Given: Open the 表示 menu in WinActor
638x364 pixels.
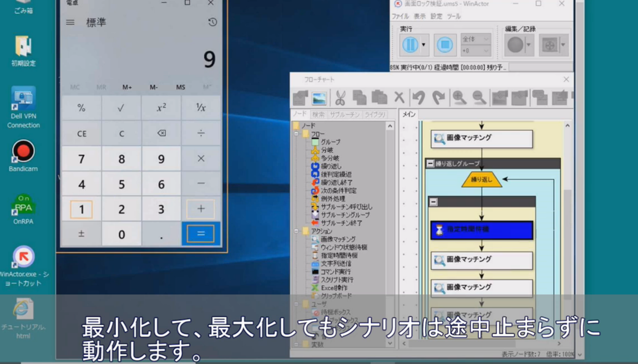Looking at the screenshot, I should [x=419, y=16].
